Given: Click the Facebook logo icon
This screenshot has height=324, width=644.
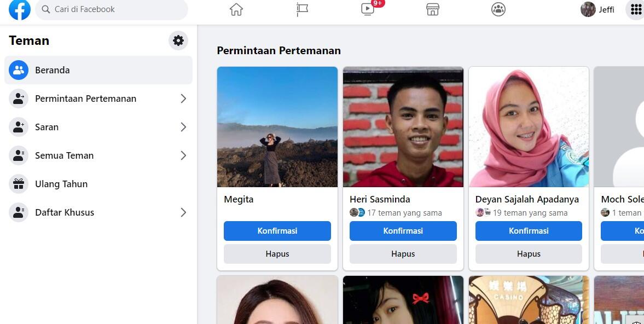Looking at the screenshot, I should [20, 9].
